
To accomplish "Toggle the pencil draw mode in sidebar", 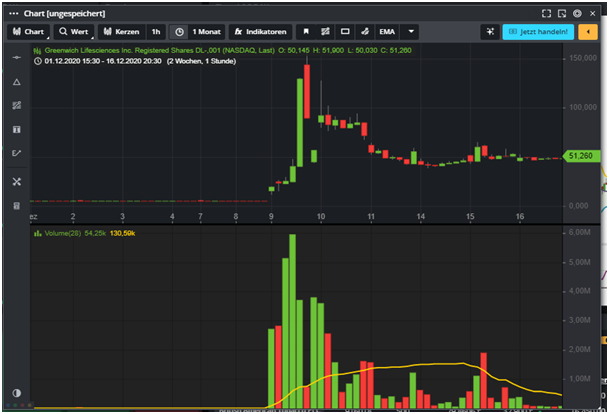I will pyautogui.click(x=16, y=153).
